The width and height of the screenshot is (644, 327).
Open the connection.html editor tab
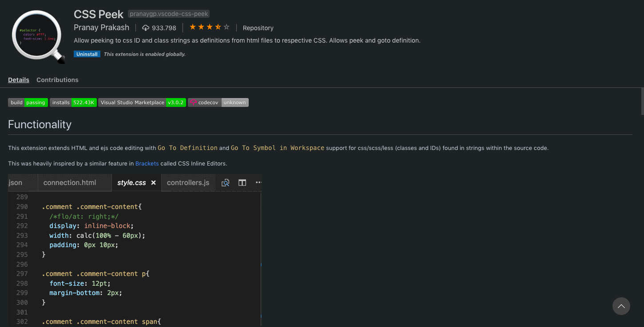pos(69,182)
